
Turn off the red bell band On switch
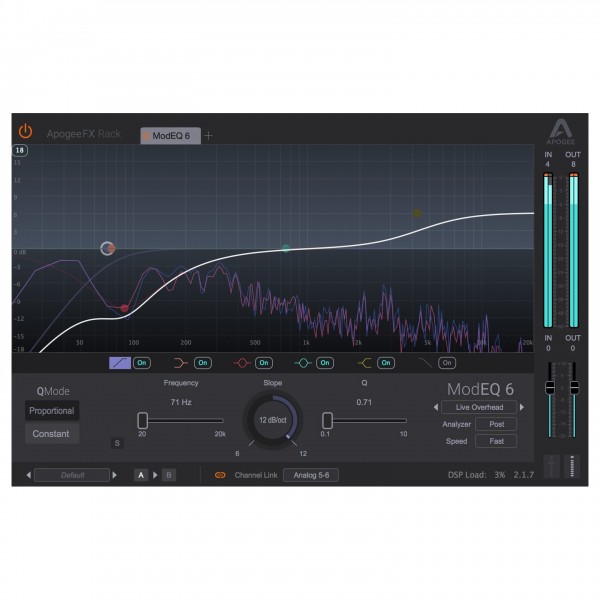pyautogui.click(x=264, y=363)
